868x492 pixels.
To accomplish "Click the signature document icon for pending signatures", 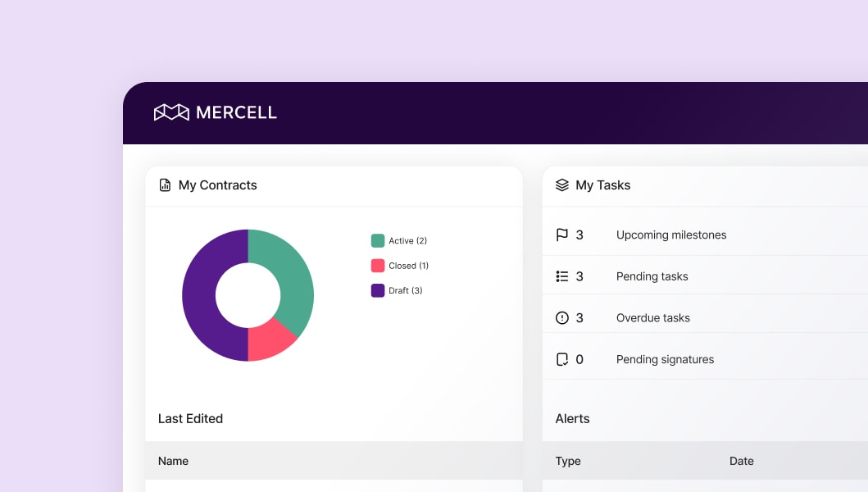I will pos(562,360).
